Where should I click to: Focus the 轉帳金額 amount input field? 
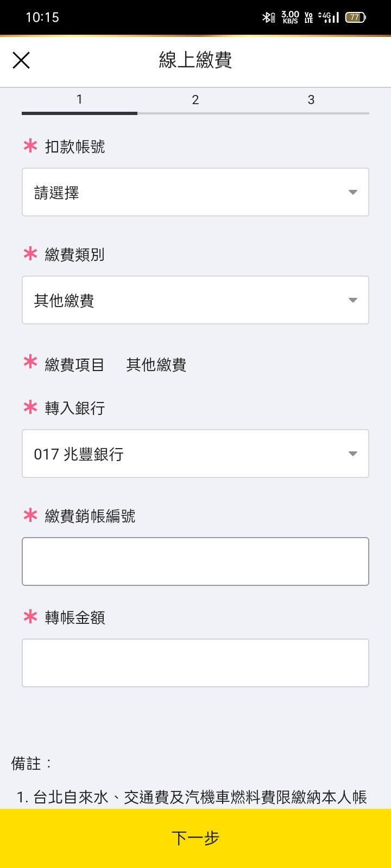click(x=195, y=663)
